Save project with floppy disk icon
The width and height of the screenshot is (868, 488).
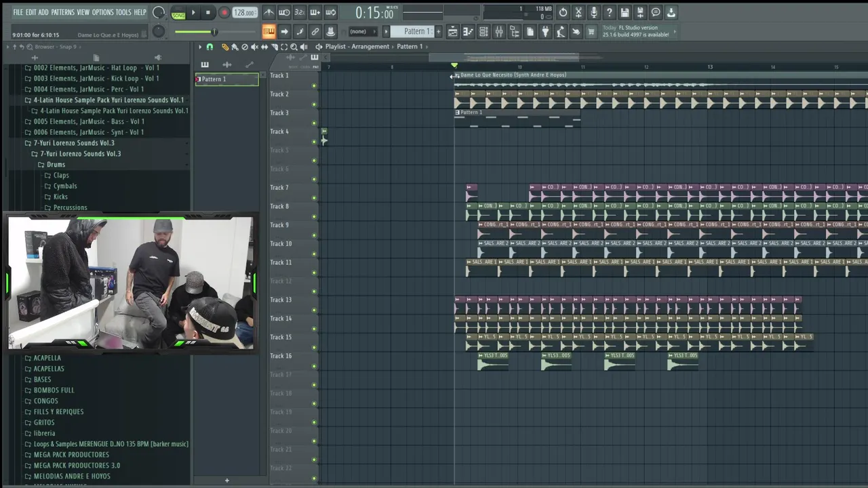(624, 12)
